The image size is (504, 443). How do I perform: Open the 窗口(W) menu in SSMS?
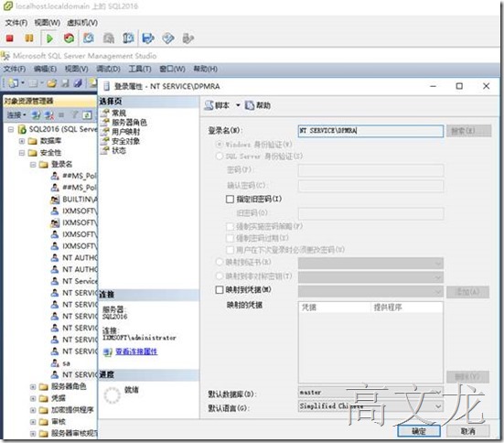point(172,69)
